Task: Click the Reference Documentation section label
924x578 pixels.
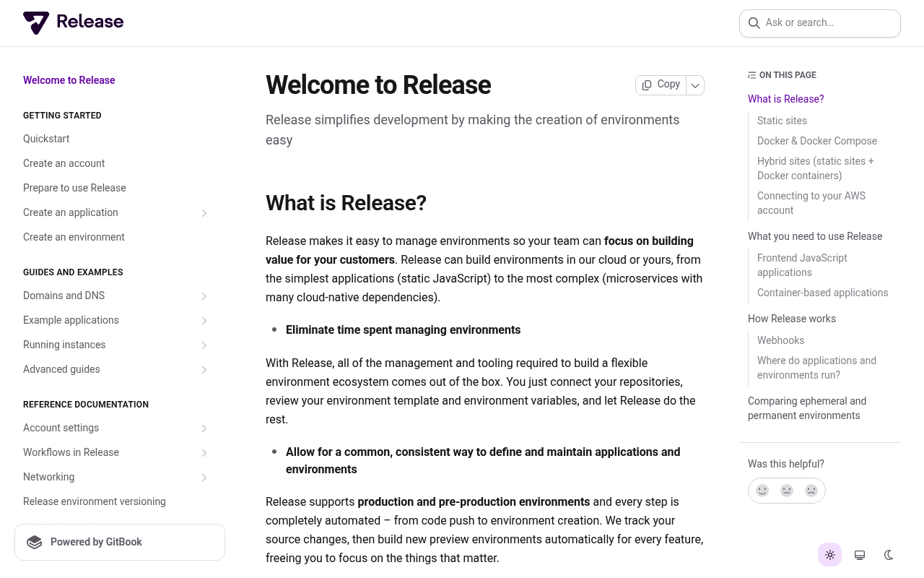Action: [86, 405]
